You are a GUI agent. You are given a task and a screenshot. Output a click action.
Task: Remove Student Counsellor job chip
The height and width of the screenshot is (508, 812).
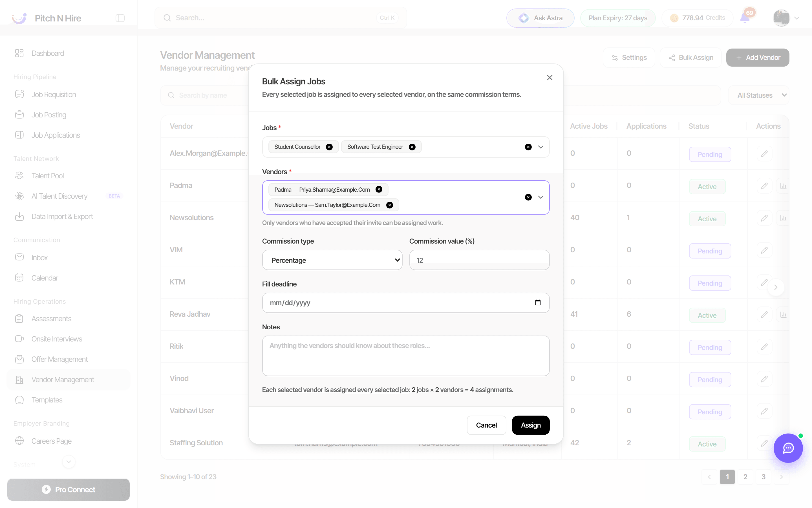(329, 147)
